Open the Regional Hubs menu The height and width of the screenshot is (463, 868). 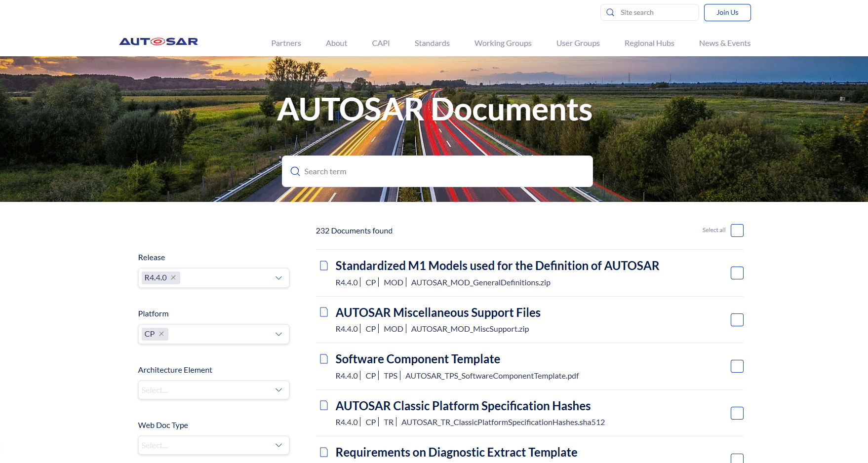[x=649, y=43]
